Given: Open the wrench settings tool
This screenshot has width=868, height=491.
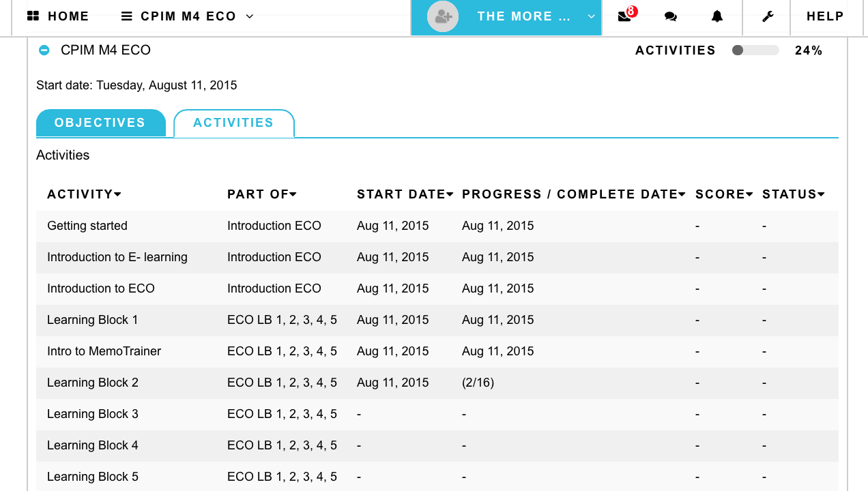Looking at the screenshot, I should [768, 16].
